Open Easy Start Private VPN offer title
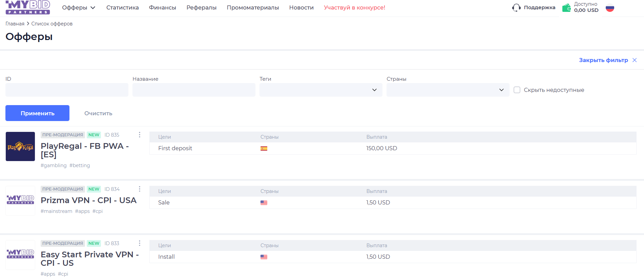Image resolution: width=644 pixels, height=277 pixels. point(90,259)
